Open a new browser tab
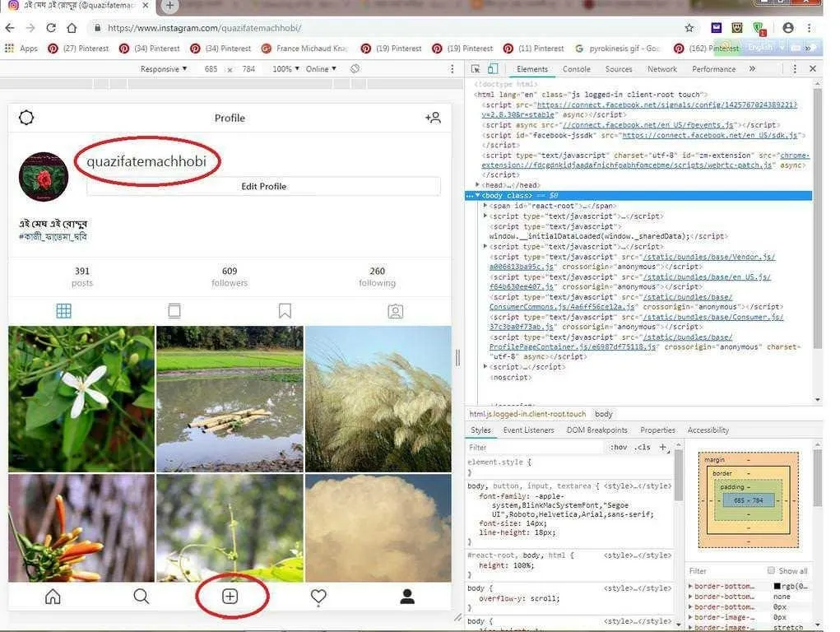This screenshot has height=632, width=840. click(x=169, y=6)
